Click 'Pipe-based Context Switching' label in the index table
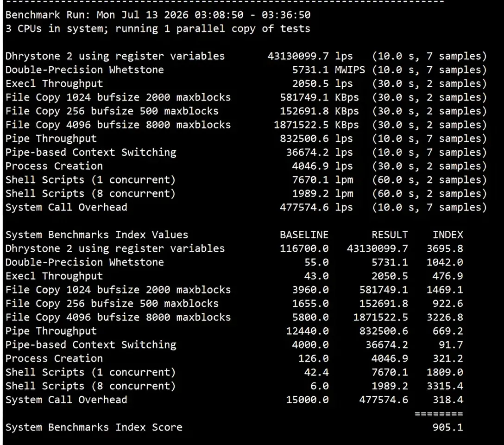 coord(91,345)
